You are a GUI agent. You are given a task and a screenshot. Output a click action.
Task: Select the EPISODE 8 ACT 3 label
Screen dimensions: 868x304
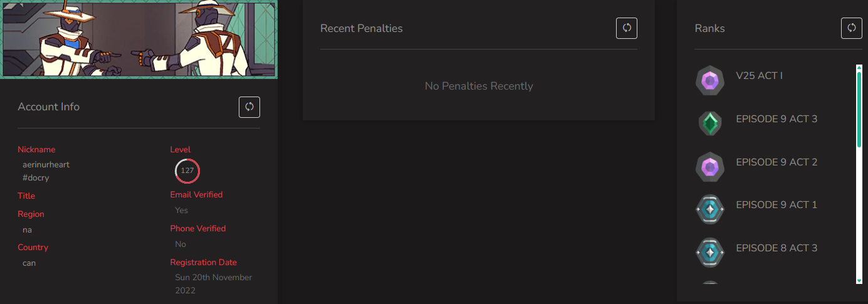[776, 248]
